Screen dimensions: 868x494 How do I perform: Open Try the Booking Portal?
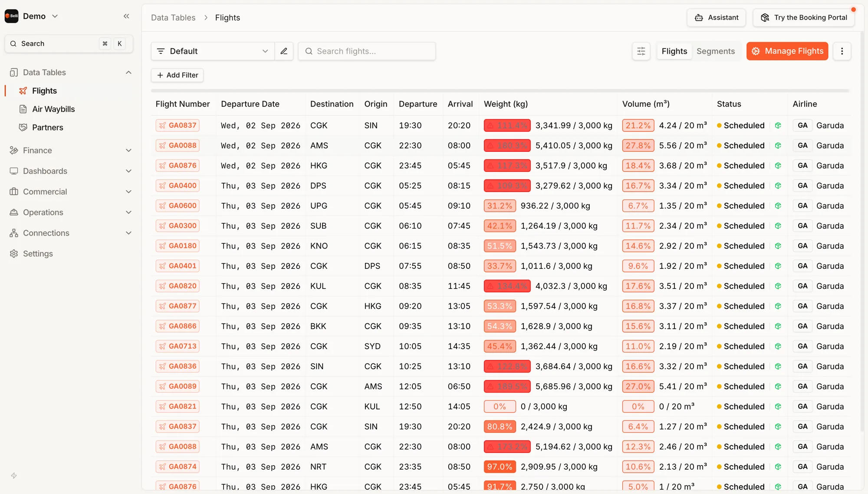[804, 17]
